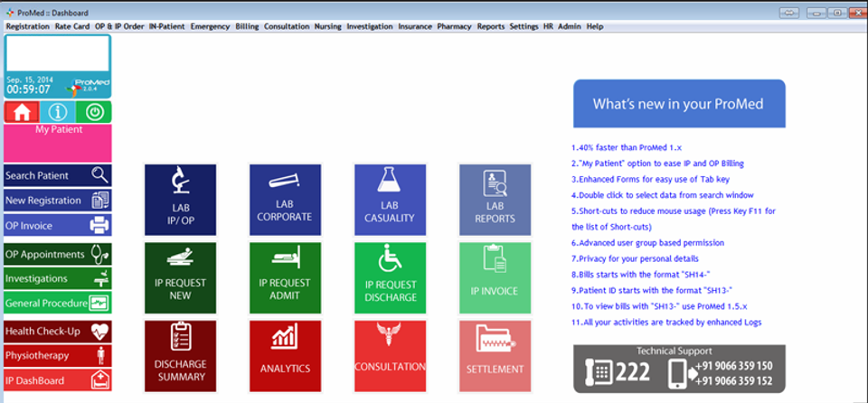Open Physiotherapy sidebar button
Viewport: 868px width, 403px height.
58,356
